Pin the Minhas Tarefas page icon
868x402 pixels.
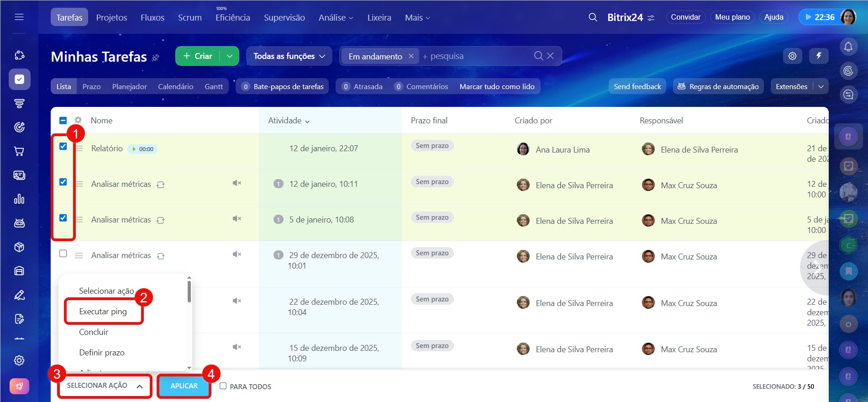point(156,58)
